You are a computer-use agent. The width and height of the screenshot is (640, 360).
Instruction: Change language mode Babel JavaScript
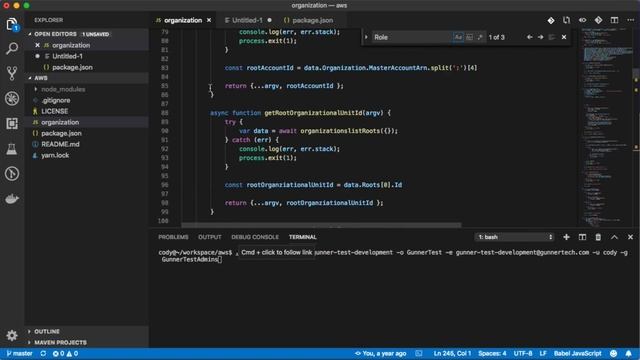[x=578, y=353]
